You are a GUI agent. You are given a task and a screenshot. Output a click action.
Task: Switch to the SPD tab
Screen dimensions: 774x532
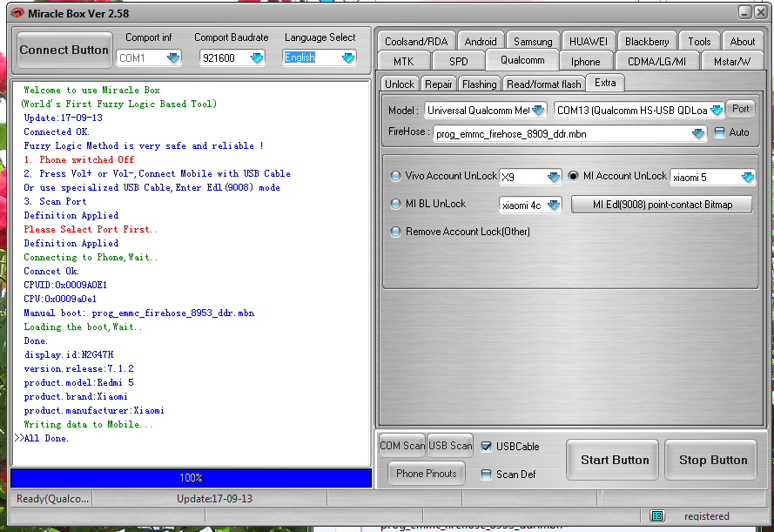[x=459, y=61]
